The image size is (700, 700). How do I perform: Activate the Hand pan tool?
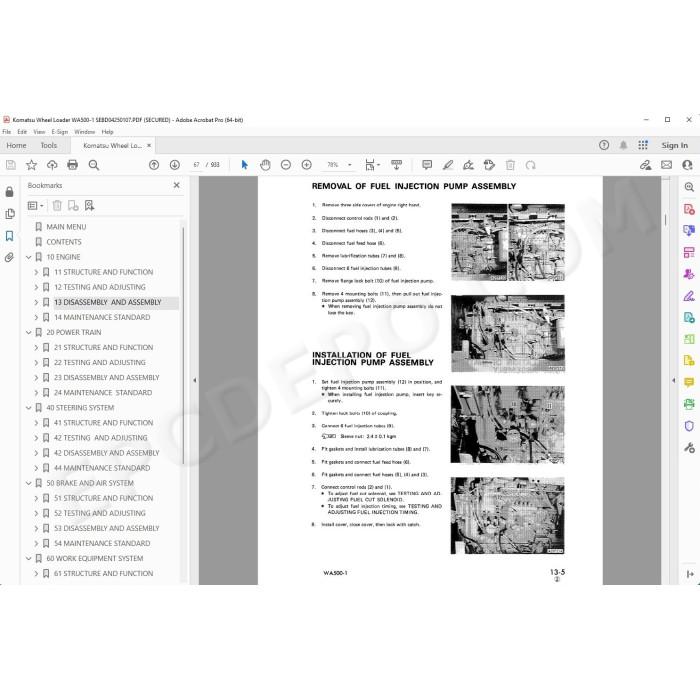[x=265, y=165]
